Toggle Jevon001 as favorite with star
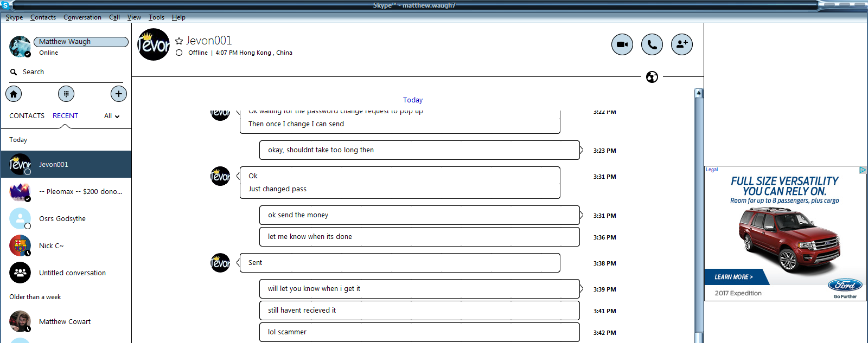Screen dimensions: 868x343 (x=179, y=41)
